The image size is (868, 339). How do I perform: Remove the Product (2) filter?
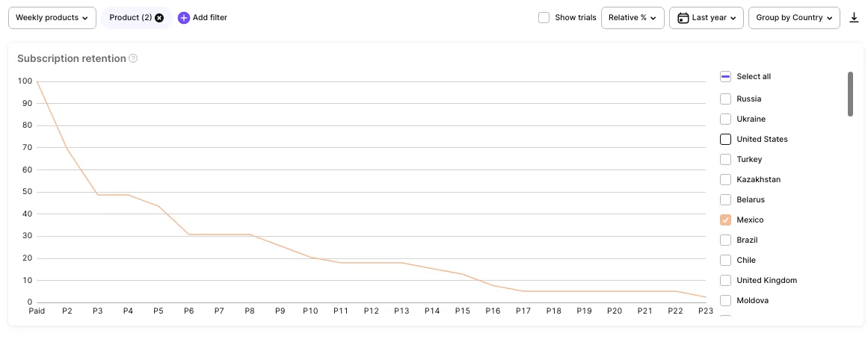point(159,18)
